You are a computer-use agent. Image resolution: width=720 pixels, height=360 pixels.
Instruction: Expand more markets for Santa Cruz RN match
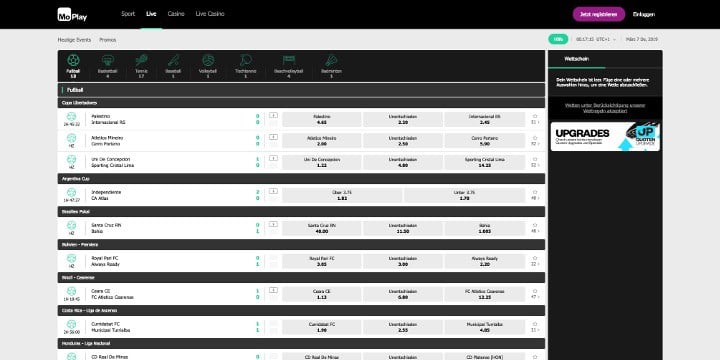pos(535,231)
